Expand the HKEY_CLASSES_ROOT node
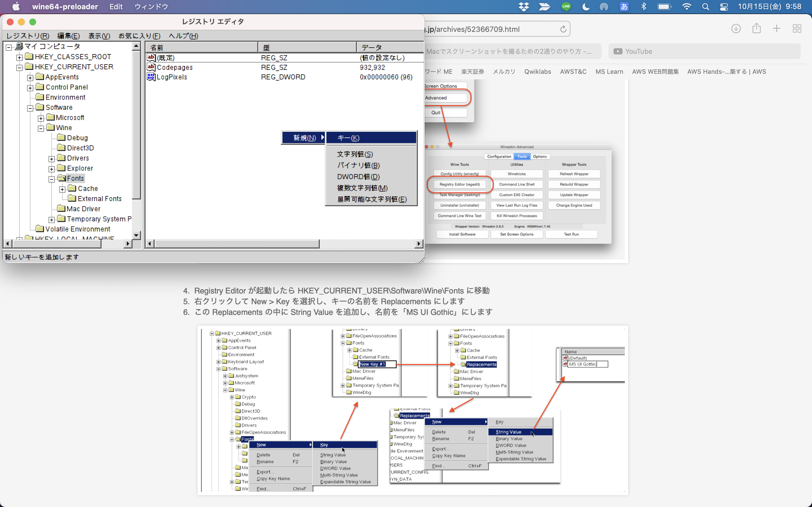812x507 pixels. point(19,57)
